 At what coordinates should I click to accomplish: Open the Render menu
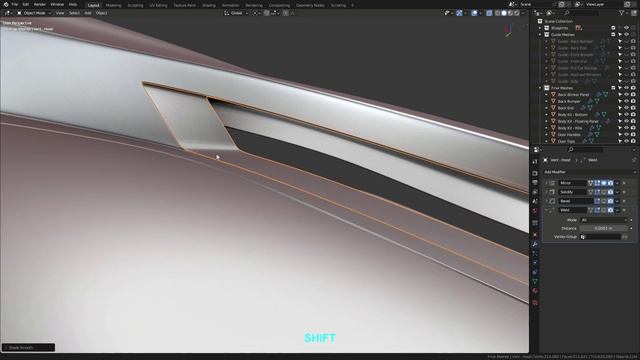click(x=40, y=4)
